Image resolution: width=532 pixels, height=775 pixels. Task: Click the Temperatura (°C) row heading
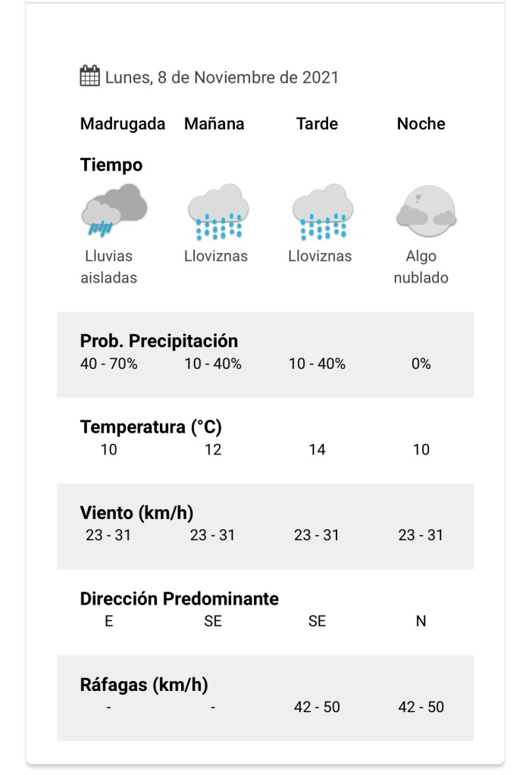151,427
